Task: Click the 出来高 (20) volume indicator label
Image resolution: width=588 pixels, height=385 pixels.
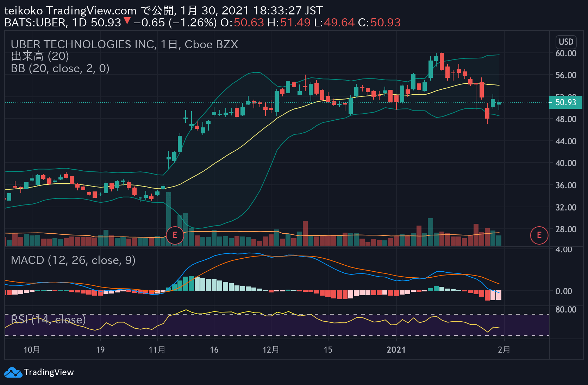Action: click(40, 56)
